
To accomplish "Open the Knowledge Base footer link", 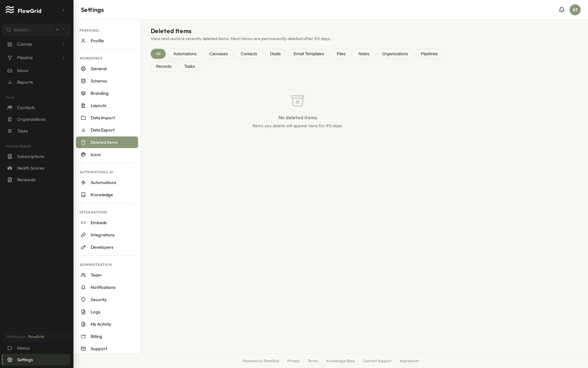I will pos(340,361).
